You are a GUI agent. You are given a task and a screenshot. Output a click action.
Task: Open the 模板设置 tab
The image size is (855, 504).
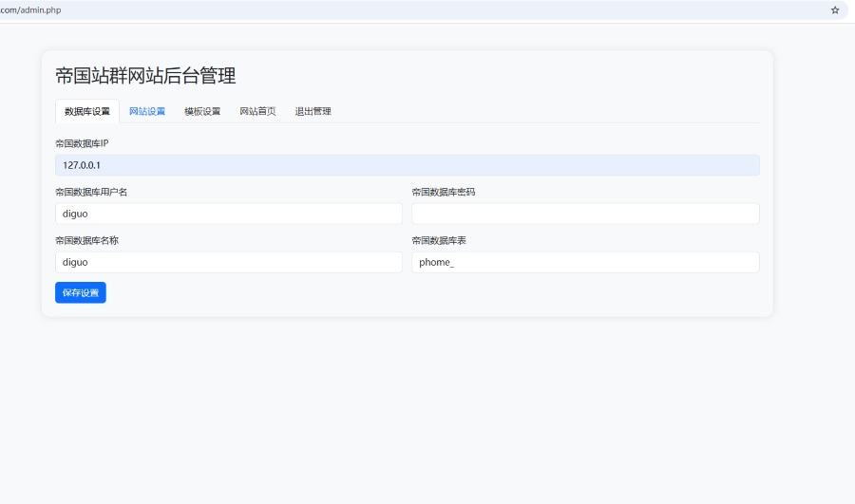coord(202,111)
